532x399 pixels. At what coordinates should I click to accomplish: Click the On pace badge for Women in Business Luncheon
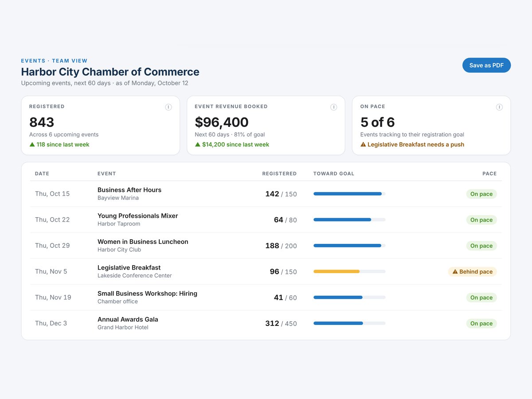[481, 246]
